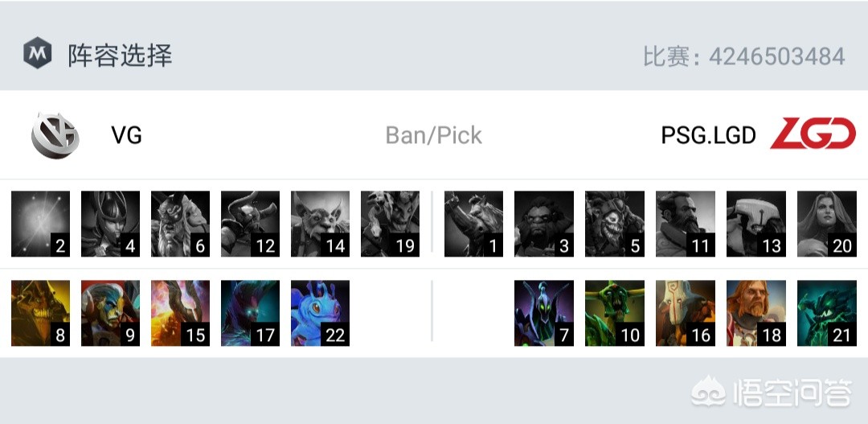This screenshot has height=424, width=868.
Task: Open picked hero portrait numbered 9
Action: tap(111, 313)
